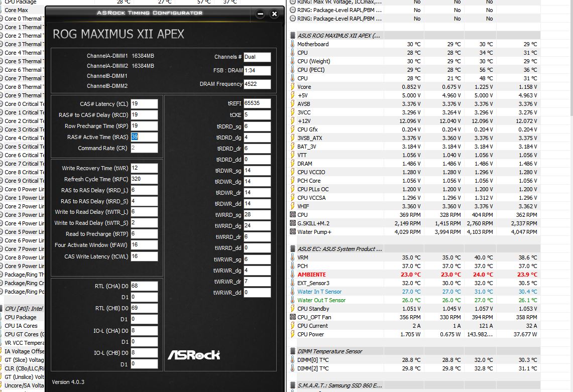This screenshot has height=392, width=573.
Task: Select the Water In T Sensor row
Action: coord(319,292)
